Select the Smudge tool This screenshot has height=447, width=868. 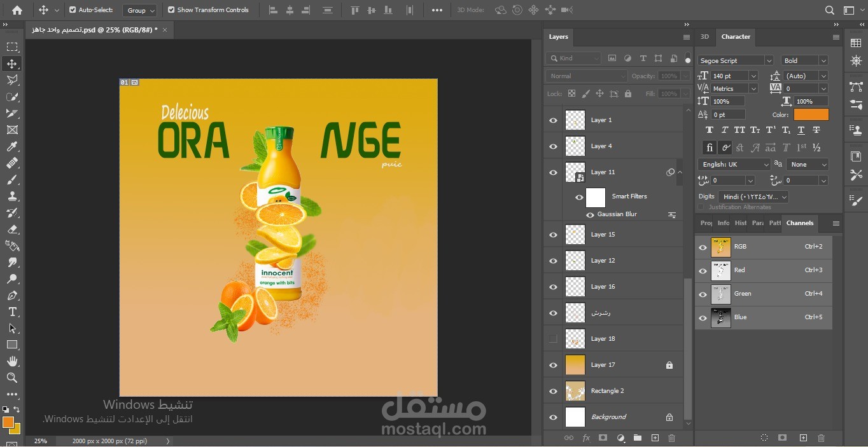pos(12,262)
